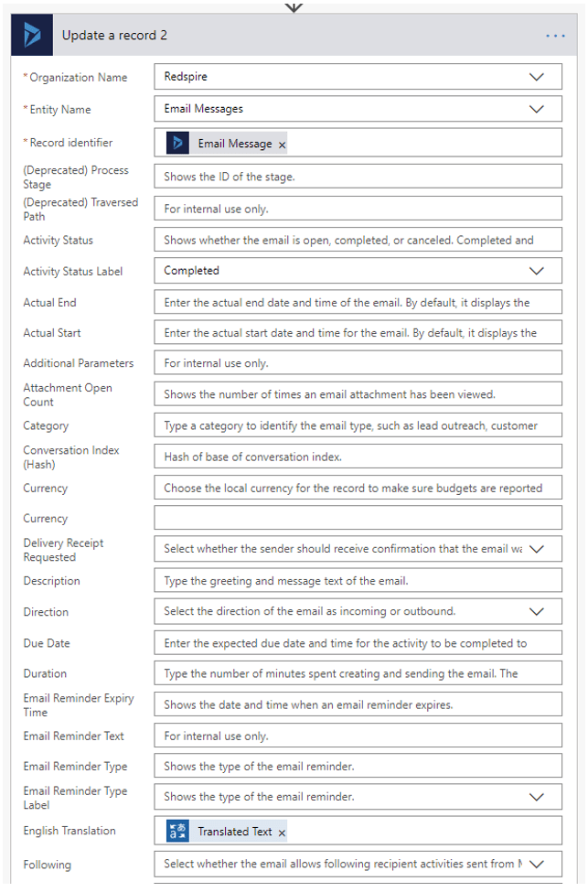
Task: Remove the Translated Text token
Action: [x=282, y=833]
